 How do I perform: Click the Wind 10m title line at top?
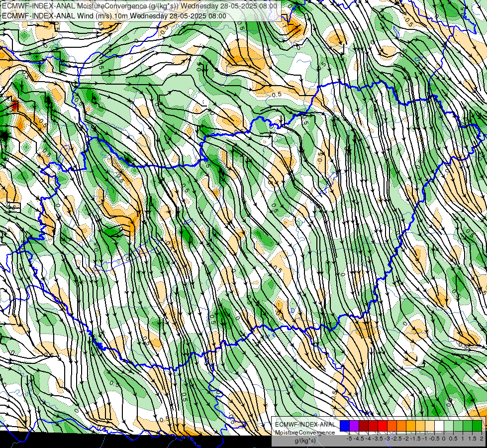point(114,15)
